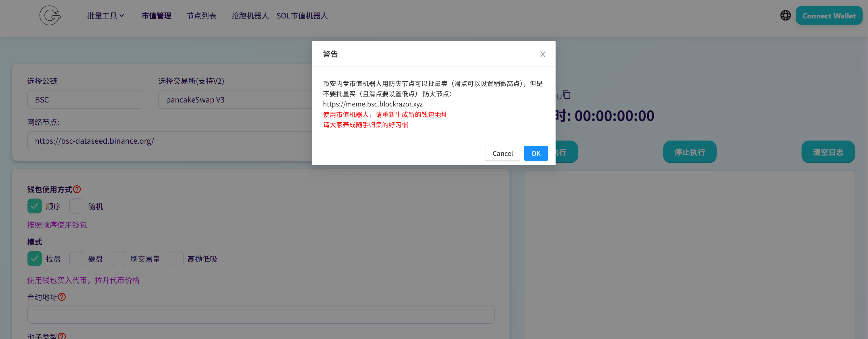Click the copy address icon

567,95
